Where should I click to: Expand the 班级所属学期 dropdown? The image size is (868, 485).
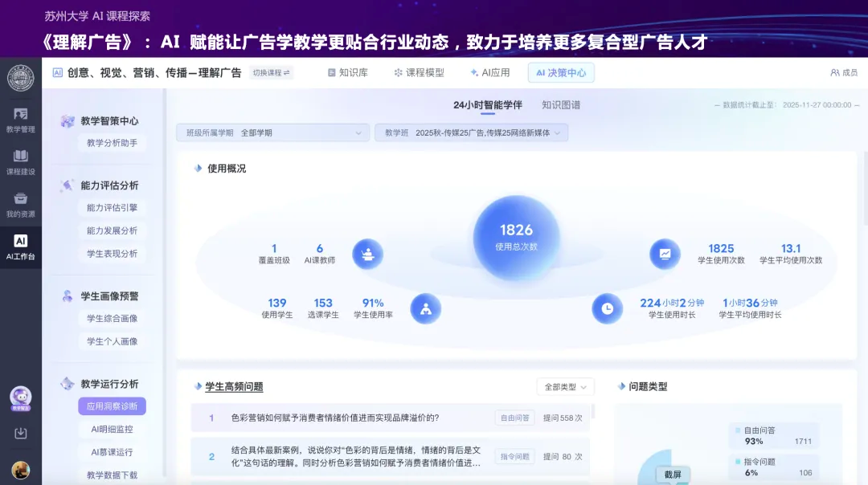(272, 133)
